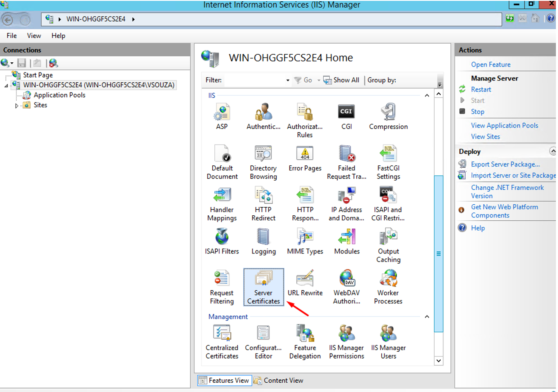Open Authorization Rules feature
The width and height of the screenshot is (558, 392).
point(305,121)
